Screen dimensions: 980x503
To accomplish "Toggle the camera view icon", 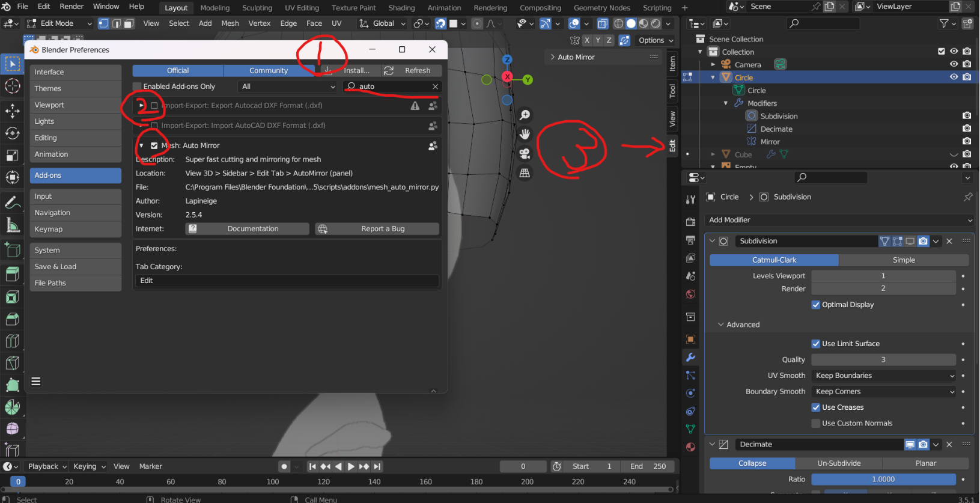I will 525,153.
